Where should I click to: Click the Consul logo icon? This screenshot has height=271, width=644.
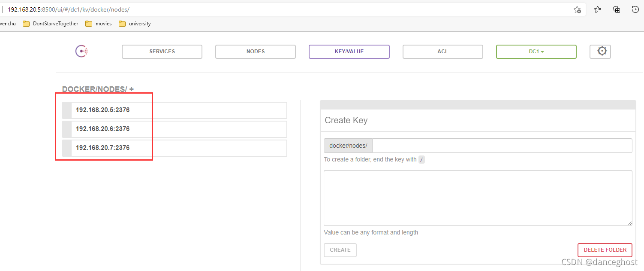coord(81,52)
